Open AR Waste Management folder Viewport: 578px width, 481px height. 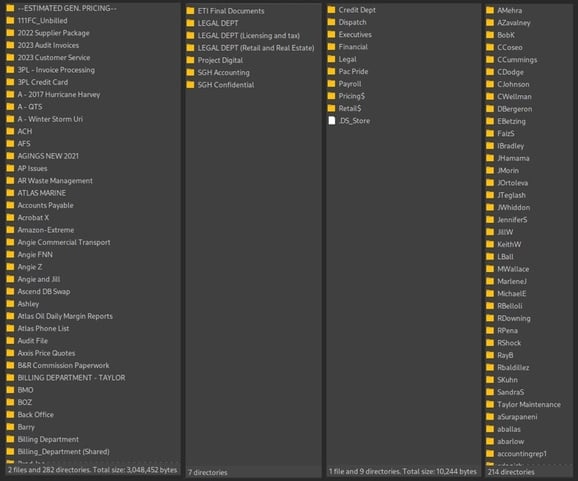click(x=55, y=181)
